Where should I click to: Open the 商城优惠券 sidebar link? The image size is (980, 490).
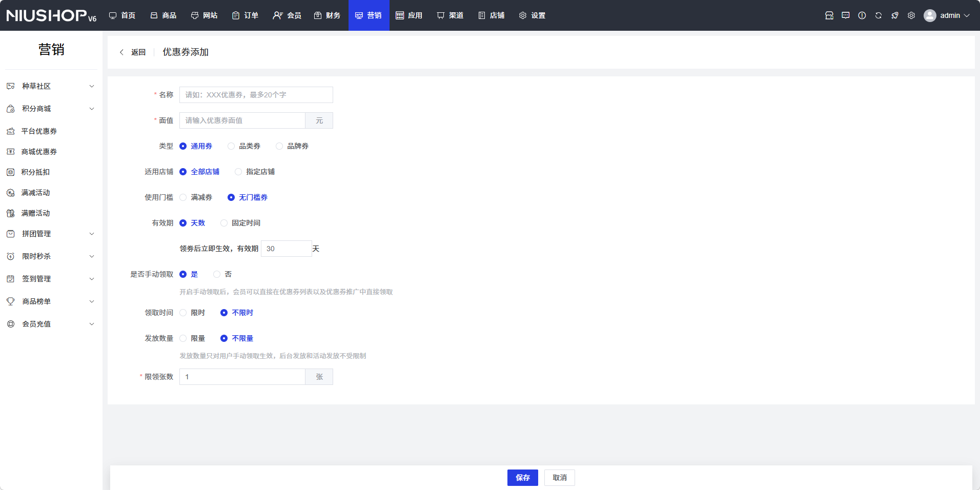(39, 152)
